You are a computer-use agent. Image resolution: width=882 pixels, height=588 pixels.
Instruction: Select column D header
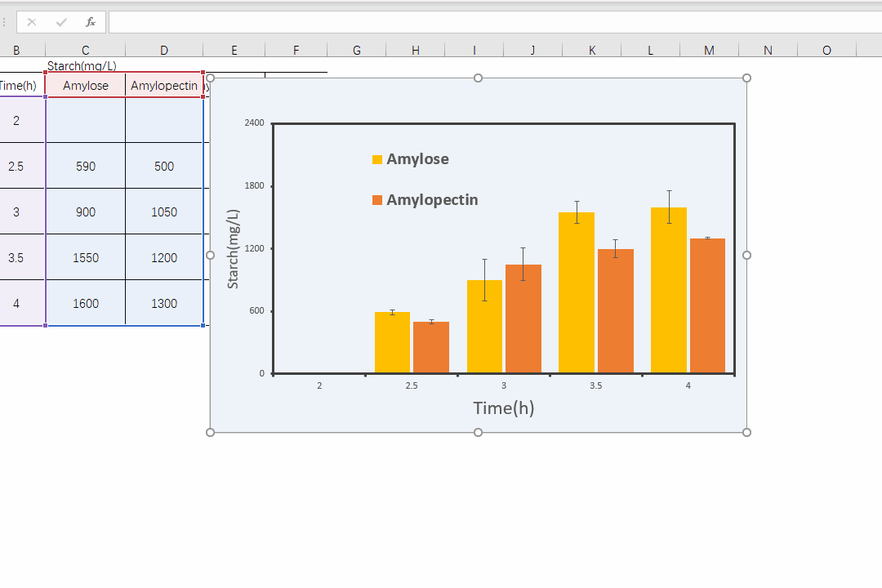click(164, 50)
